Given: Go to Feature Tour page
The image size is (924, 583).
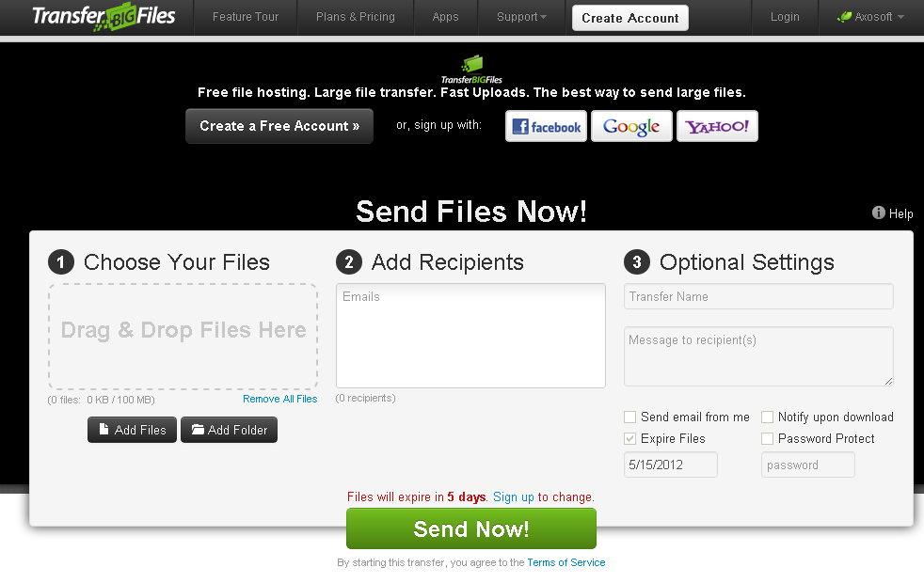Looking at the screenshot, I should click(x=246, y=17).
